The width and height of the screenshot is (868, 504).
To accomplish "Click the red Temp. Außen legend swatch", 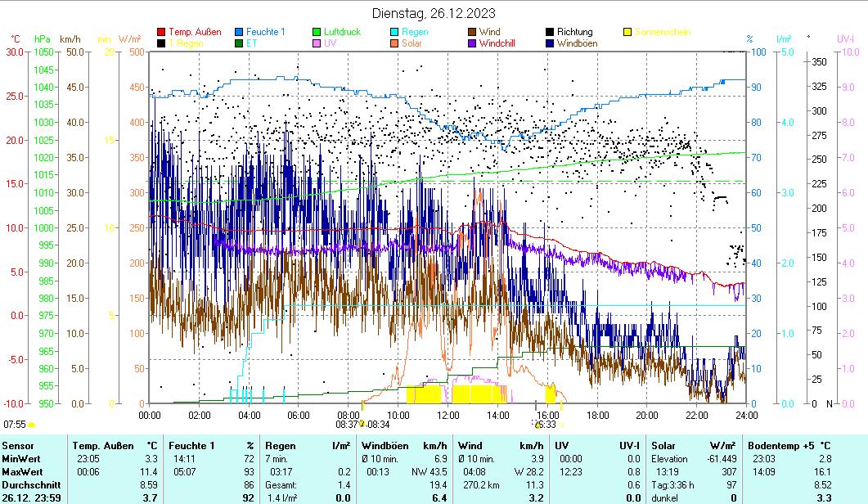I will 161,32.
